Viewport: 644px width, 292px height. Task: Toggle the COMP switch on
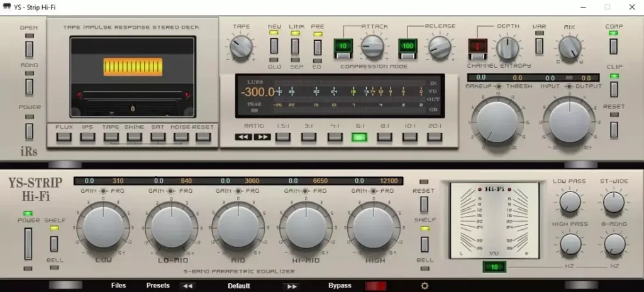[614, 46]
